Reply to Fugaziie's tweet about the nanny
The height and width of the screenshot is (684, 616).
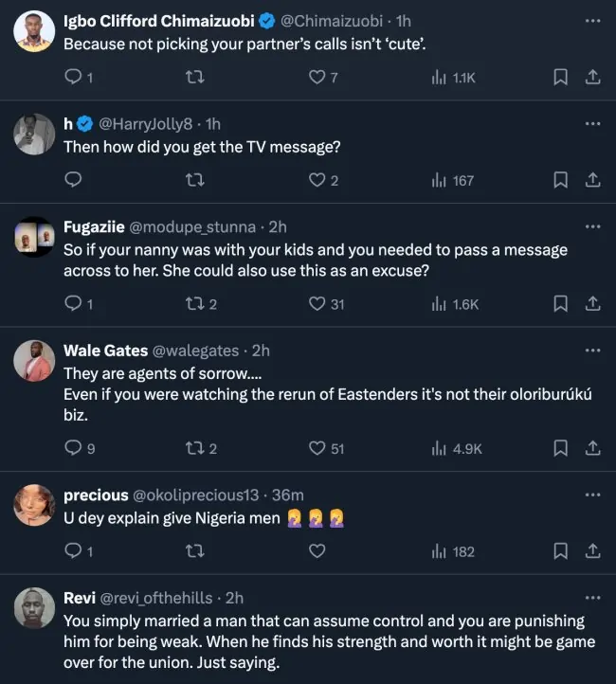[x=73, y=304]
